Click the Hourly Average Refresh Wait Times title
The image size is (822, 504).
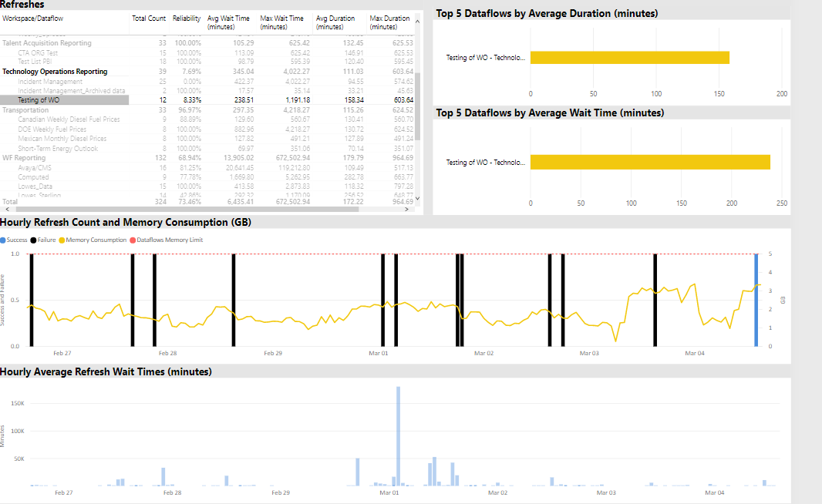(x=106, y=372)
